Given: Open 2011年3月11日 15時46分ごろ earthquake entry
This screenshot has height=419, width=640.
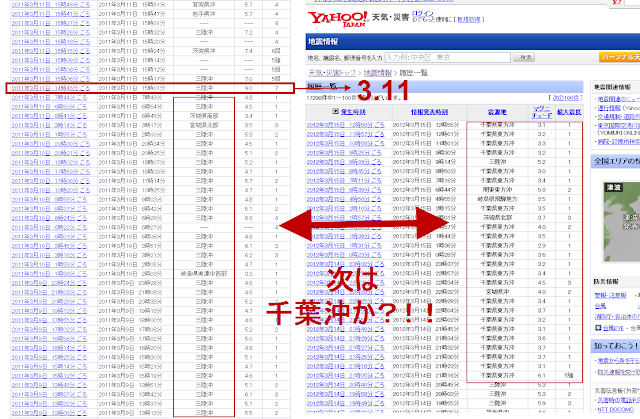Looking at the screenshot, I should (x=51, y=4).
